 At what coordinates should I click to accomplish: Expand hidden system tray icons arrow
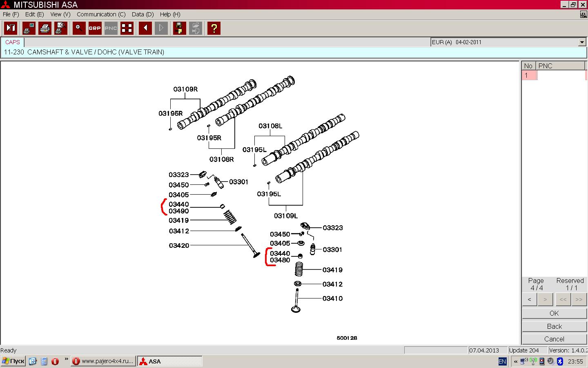coord(516,361)
